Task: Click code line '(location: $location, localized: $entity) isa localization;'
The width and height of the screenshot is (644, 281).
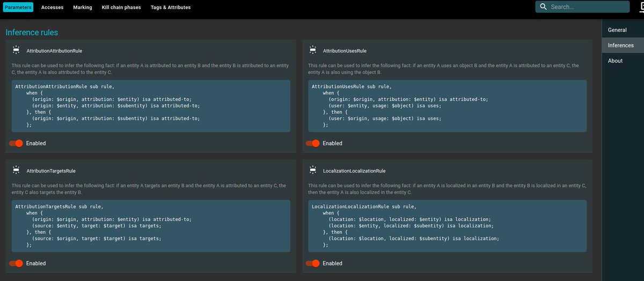Action: [x=409, y=219]
